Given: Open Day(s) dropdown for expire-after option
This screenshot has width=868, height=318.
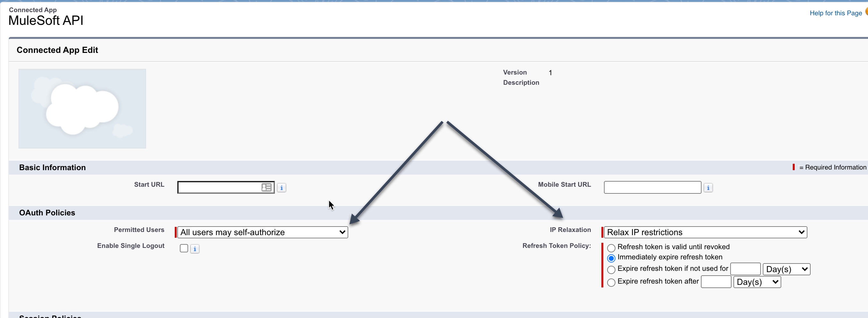Looking at the screenshot, I should coord(757,282).
